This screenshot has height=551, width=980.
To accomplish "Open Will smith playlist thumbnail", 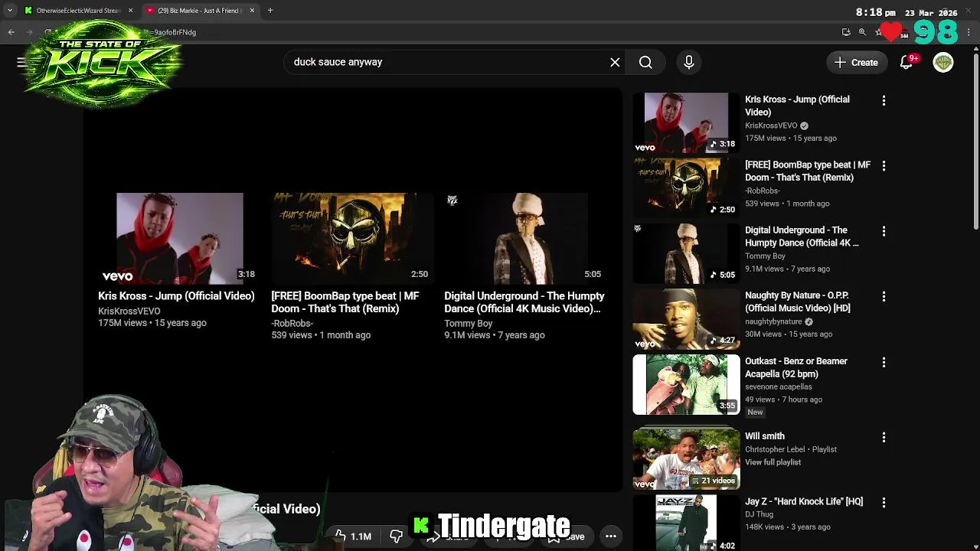I will click(686, 459).
